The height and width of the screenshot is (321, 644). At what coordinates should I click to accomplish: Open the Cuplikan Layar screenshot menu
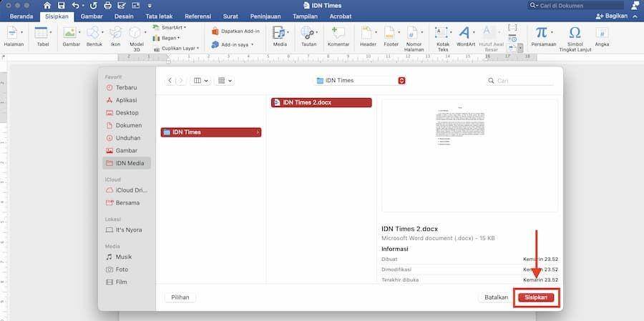click(176, 49)
